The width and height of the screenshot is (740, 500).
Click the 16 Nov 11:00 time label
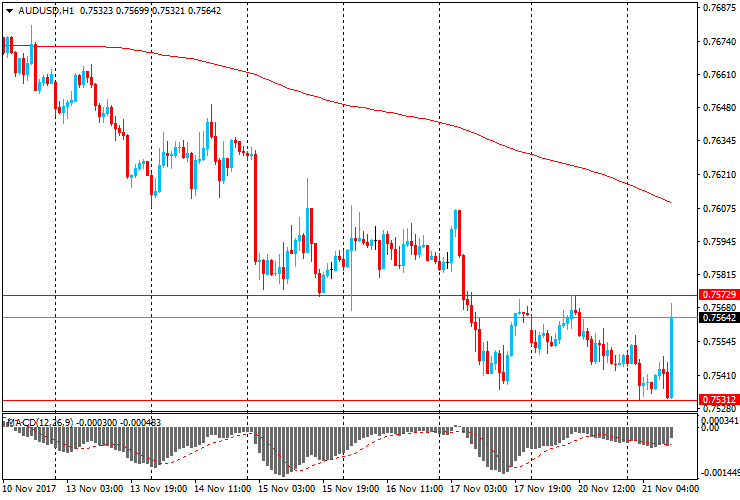pos(414,488)
